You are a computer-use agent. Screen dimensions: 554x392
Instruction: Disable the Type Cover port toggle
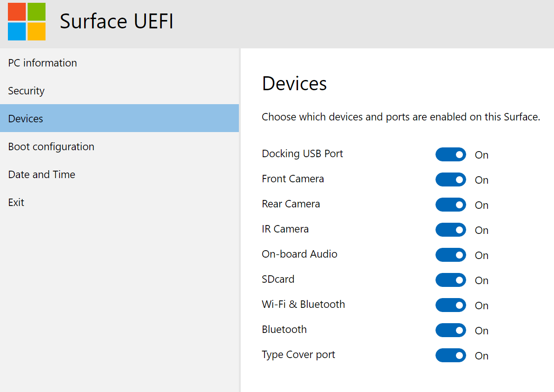tap(450, 355)
